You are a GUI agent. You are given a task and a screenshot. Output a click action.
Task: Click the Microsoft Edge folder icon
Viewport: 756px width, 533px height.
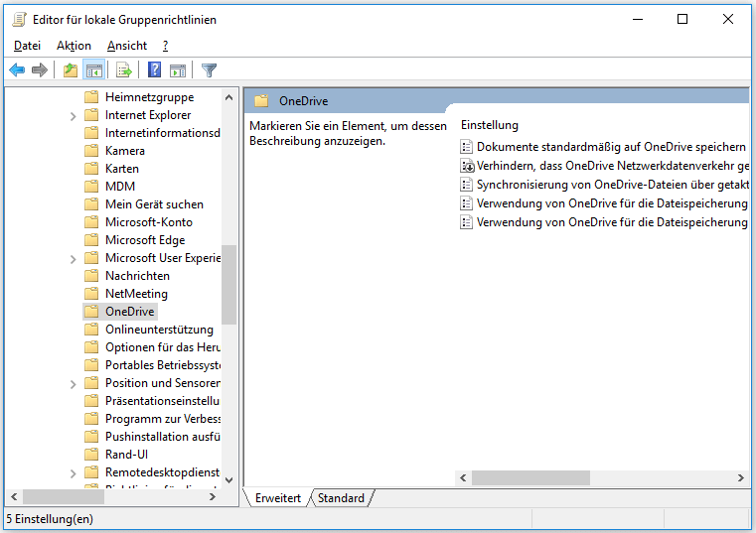[x=91, y=240]
